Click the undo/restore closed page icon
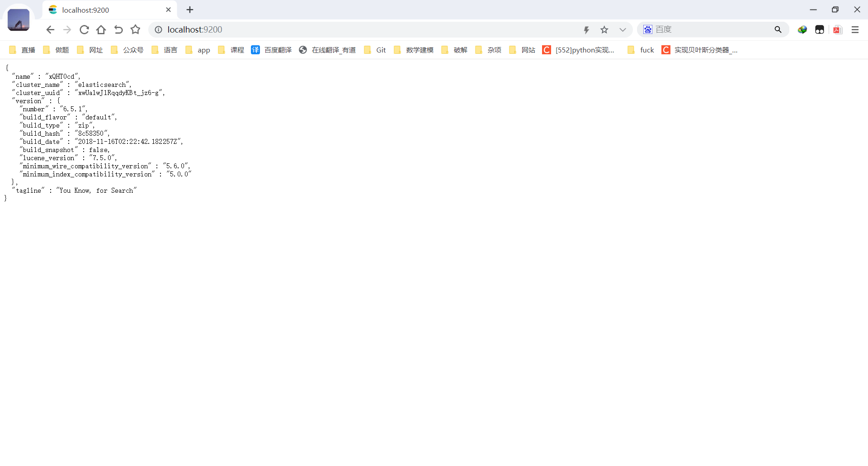The width and height of the screenshot is (868, 466). 118,30
